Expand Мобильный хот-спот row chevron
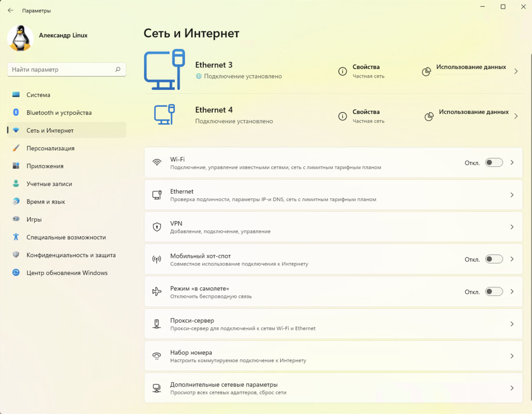 512,259
